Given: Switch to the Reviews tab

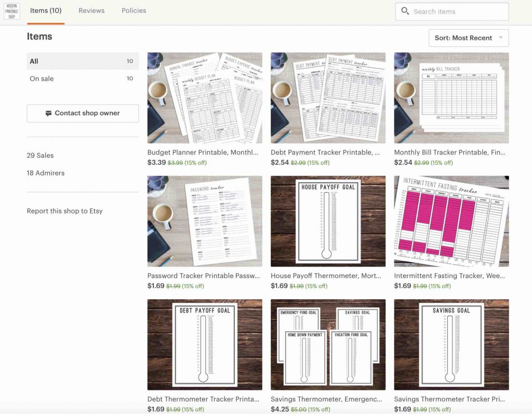Looking at the screenshot, I should [x=91, y=11].
